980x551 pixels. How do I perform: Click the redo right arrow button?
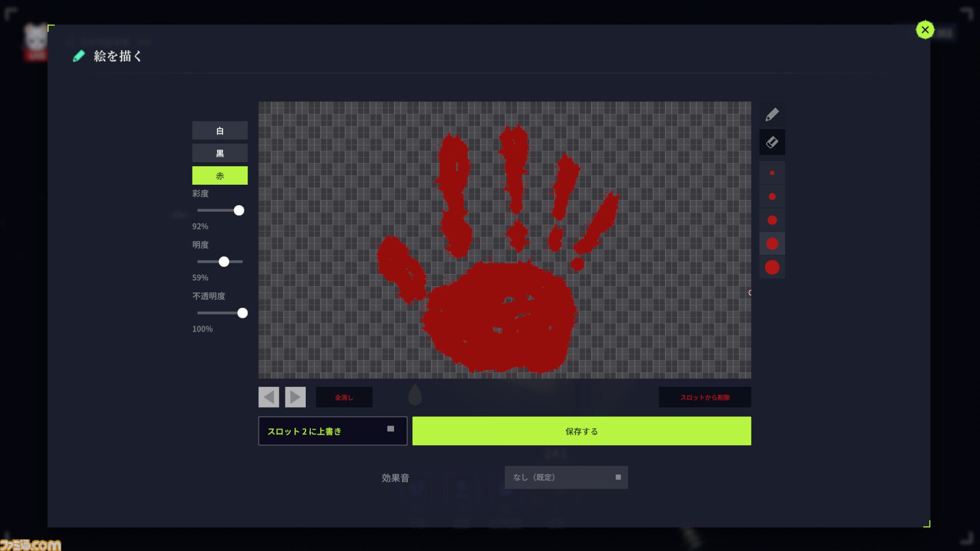click(x=295, y=397)
